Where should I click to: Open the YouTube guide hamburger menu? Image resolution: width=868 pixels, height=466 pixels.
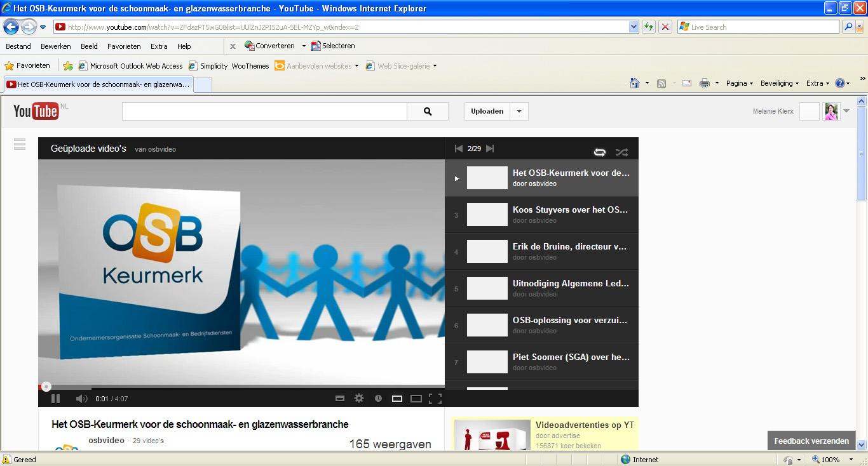tap(20, 144)
